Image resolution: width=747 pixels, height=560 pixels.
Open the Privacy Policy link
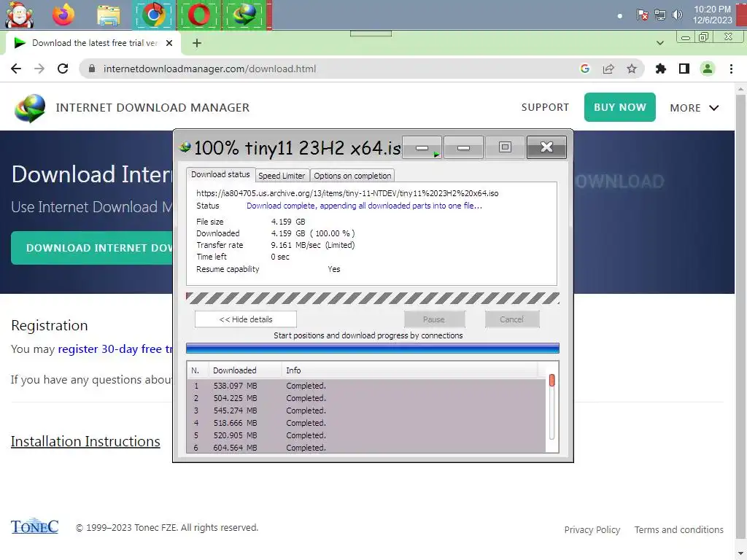(x=592, y=529)
